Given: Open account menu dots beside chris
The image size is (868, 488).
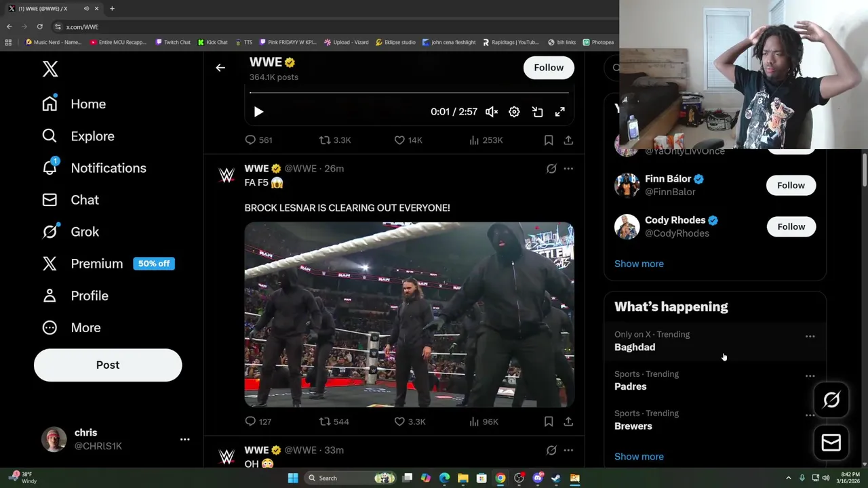Looking at the screenshot, I should click(184, 439).
